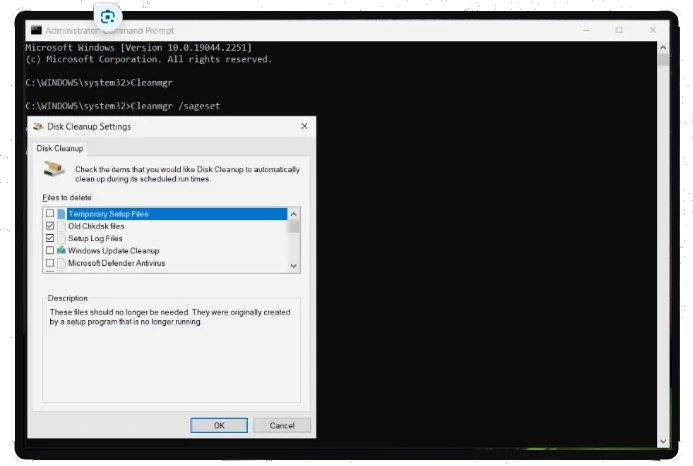Click Command Prompt scrollbar down arrow
The height and width of the screenshot is (466, 693).
click(663, 441)
